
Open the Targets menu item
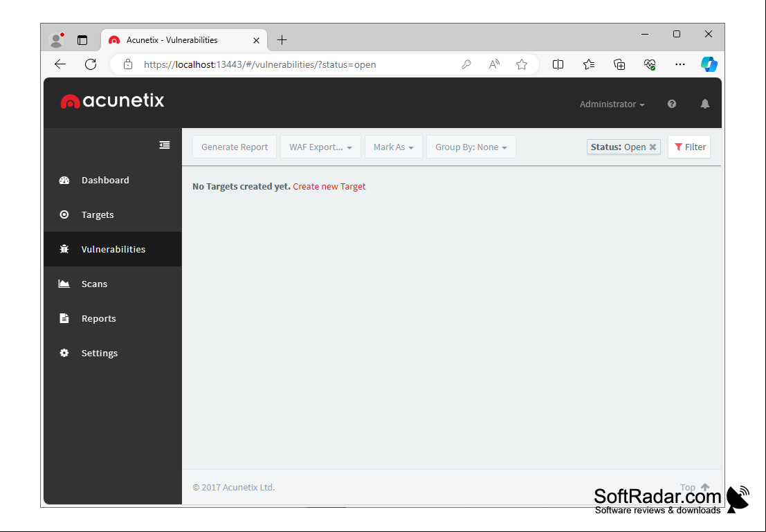click(112, 214)
